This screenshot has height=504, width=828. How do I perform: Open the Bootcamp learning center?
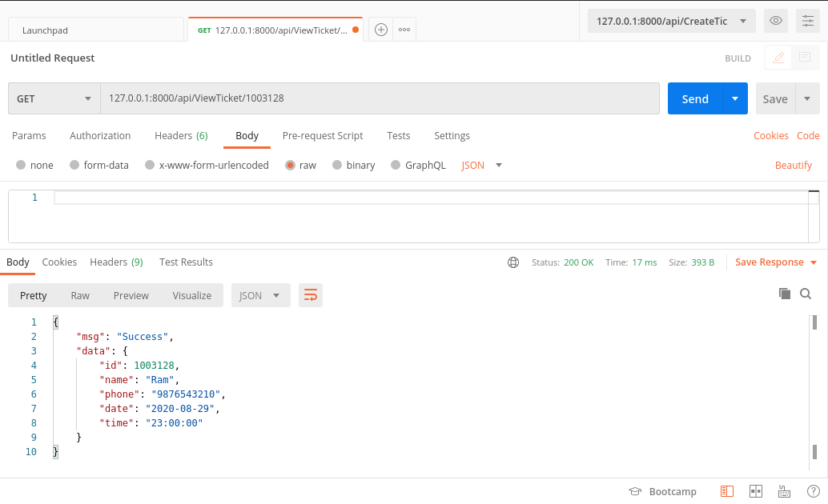[663, 491]
